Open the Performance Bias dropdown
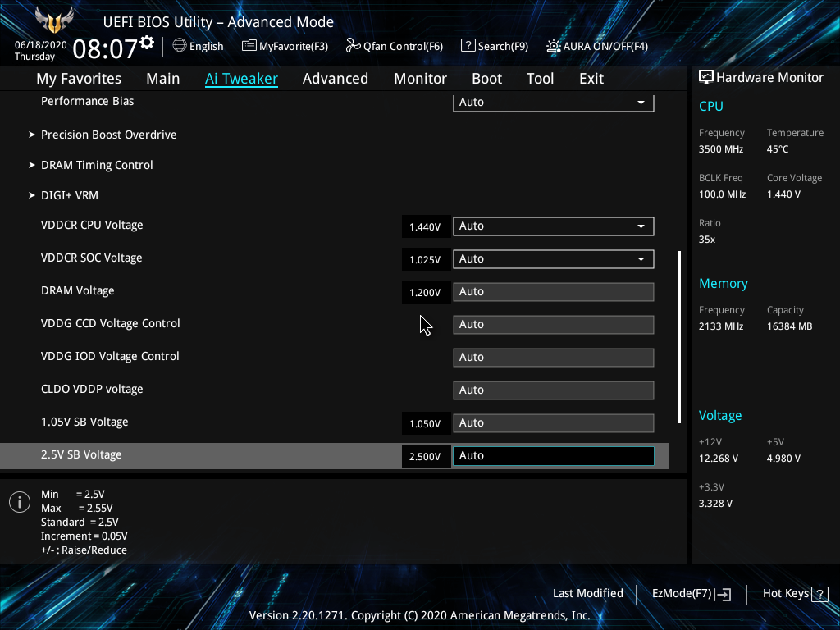This screenshot has height=630, width=840. pyautogui.click(x=553, y=102)
